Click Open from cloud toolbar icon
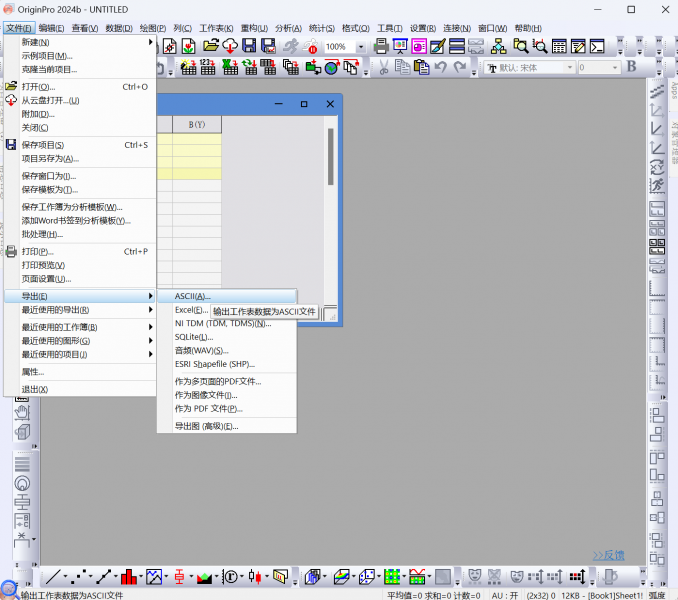678x600 pixels. point(230,46)
